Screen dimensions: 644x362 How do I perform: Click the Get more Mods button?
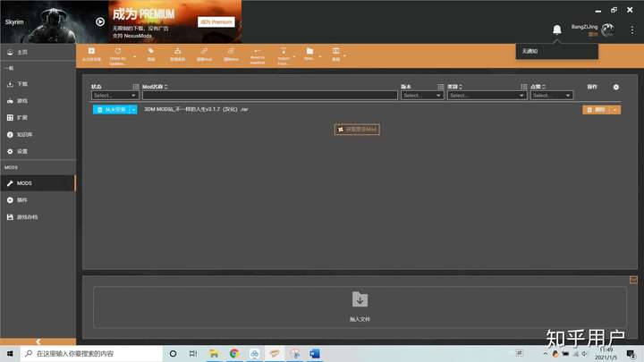tap(357, 130)
